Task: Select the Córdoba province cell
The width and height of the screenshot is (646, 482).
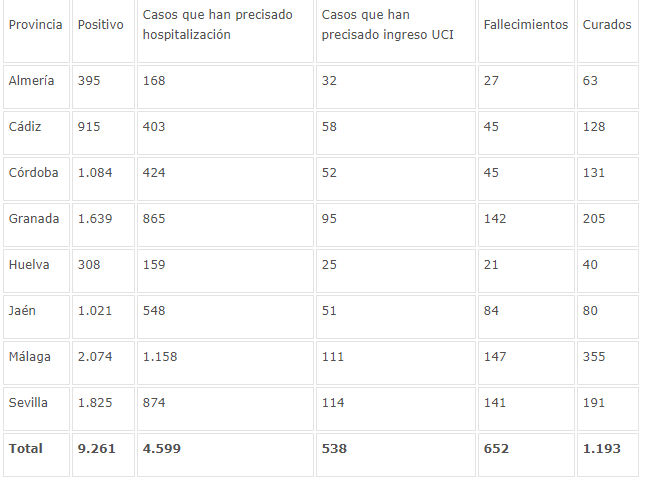Action: (34, 172)
